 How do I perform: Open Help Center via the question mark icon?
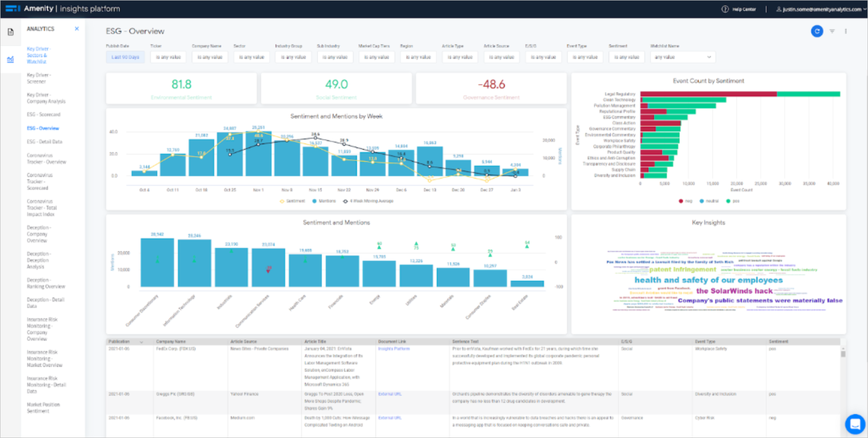click(724, 9)
